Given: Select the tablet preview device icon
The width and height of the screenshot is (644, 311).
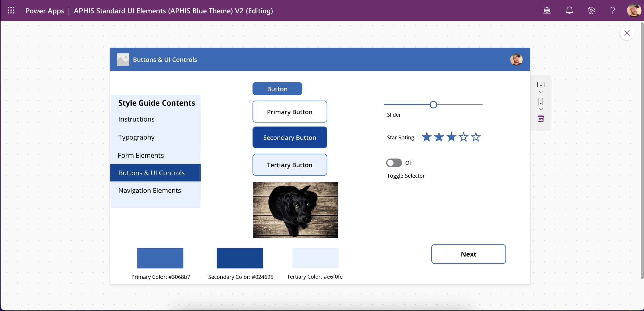Looking at the screenshot, I should pyautogui.click(x=541, y=85).
